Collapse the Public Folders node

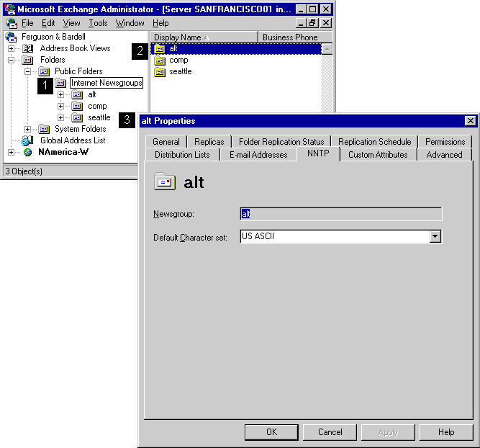click(27, 72)
